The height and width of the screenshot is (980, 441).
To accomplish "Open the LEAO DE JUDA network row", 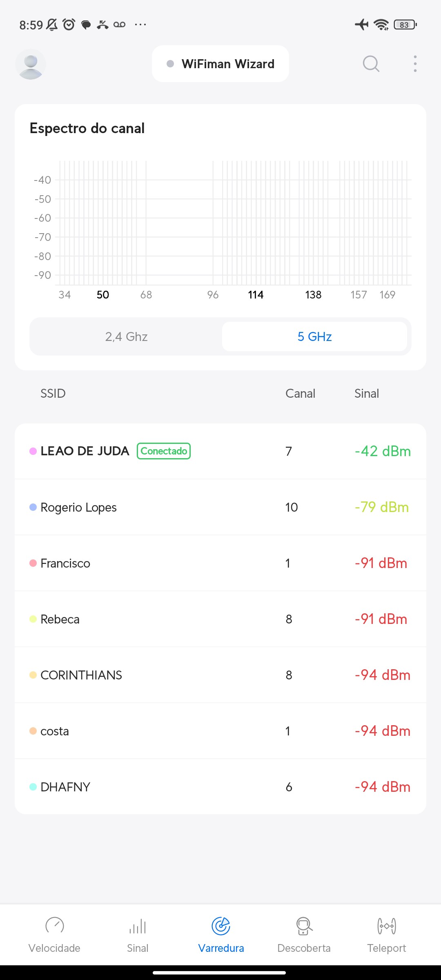I will pyautogui.click(x=220, y=451).
